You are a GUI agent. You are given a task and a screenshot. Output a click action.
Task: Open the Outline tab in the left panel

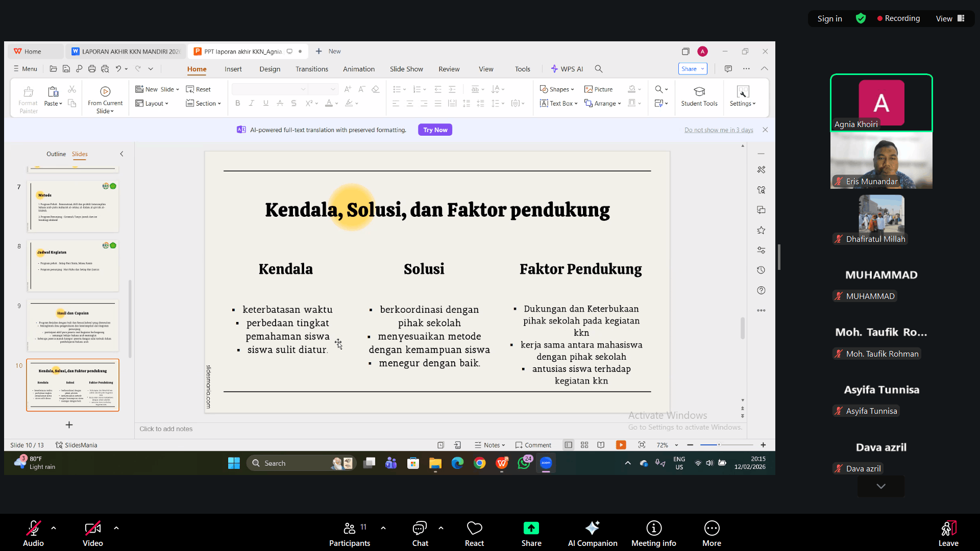pos(56,154)
